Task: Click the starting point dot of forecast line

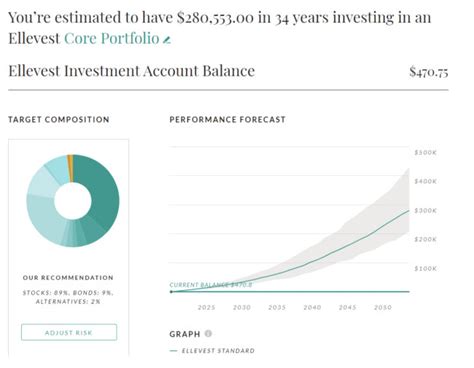Action: coord(171,292)
